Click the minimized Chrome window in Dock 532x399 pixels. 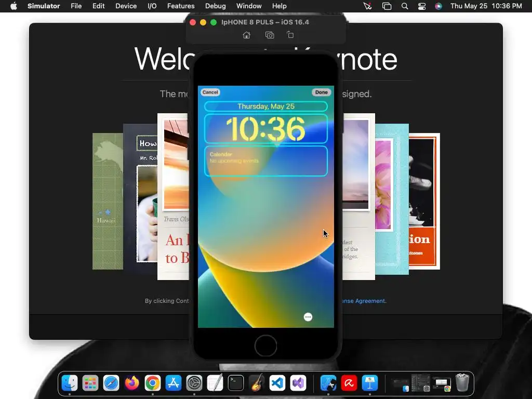(442, 384)
